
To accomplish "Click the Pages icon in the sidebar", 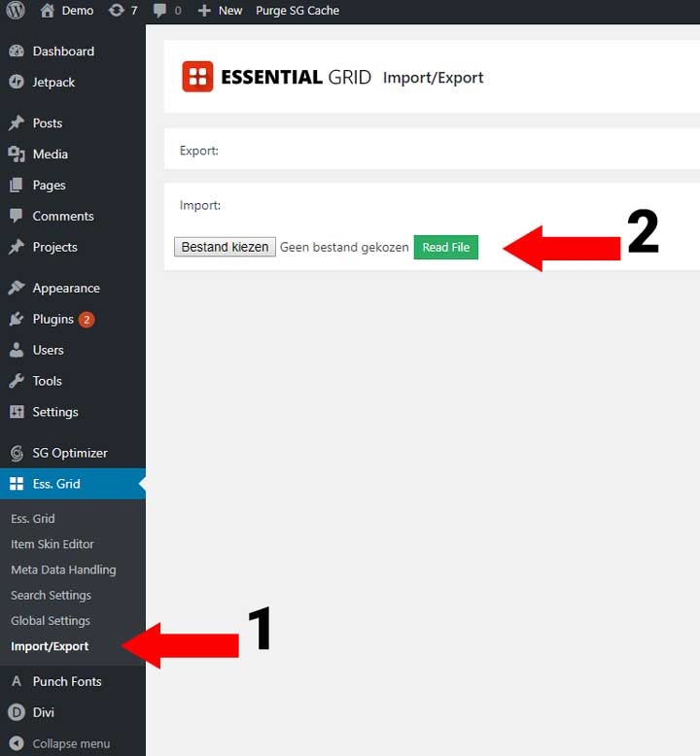I will click(x=17, y=185).
